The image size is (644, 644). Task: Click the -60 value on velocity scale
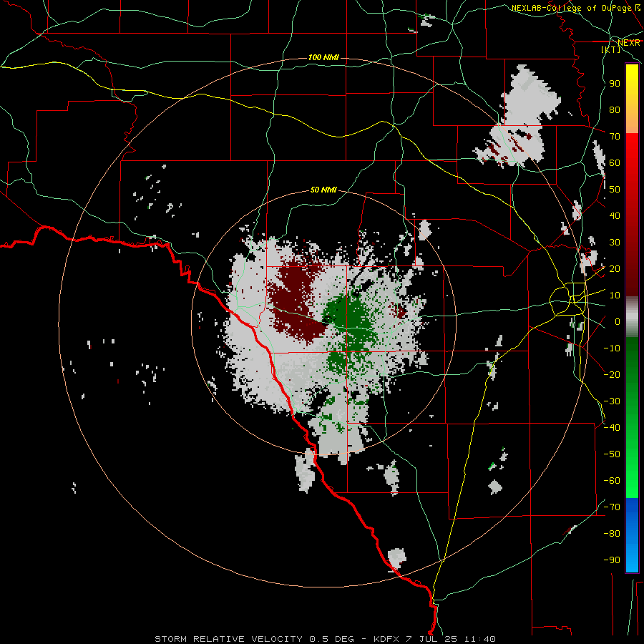(x=612, y=481)
